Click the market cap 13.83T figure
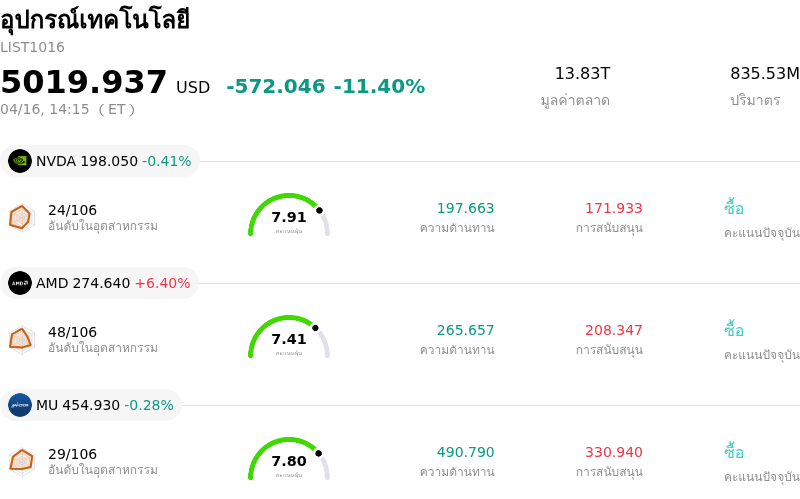 pos(582,73)
